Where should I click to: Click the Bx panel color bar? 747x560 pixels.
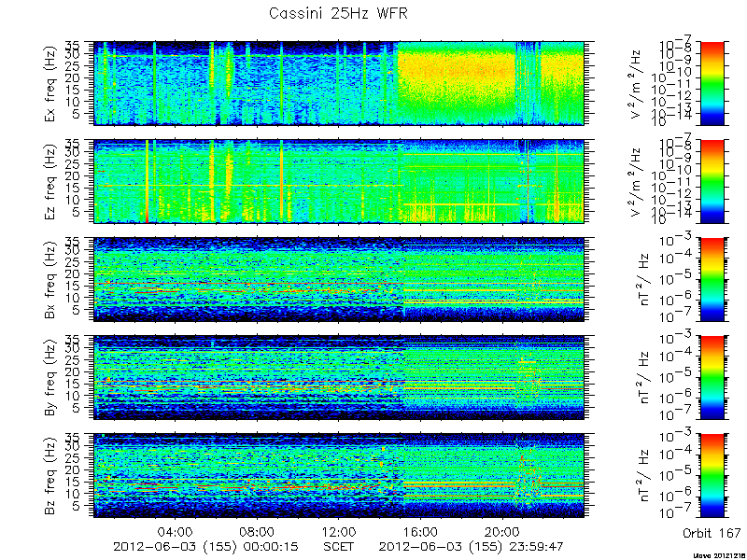coord(712,279)
